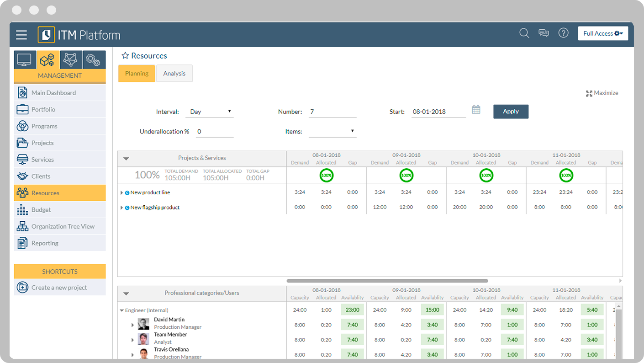The width and height of the screenshot is (644, 363).
Task: Open the hamburger navigation menu
Action: 21,35
